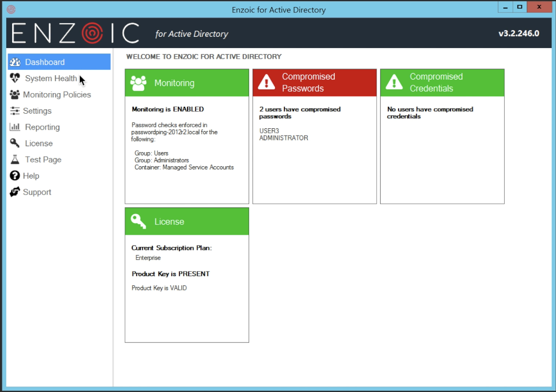
Task: Click the Help question mark icon
Action: (x=14, y=176)
